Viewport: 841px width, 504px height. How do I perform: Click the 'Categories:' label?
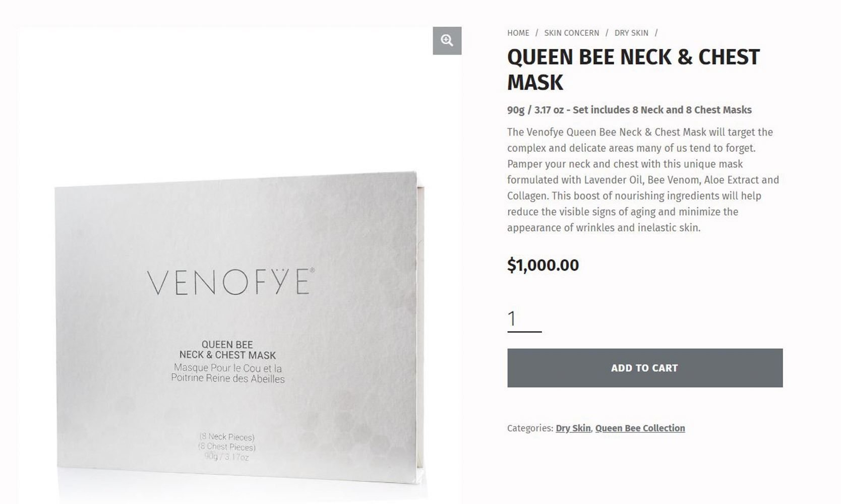click(529, 428)
